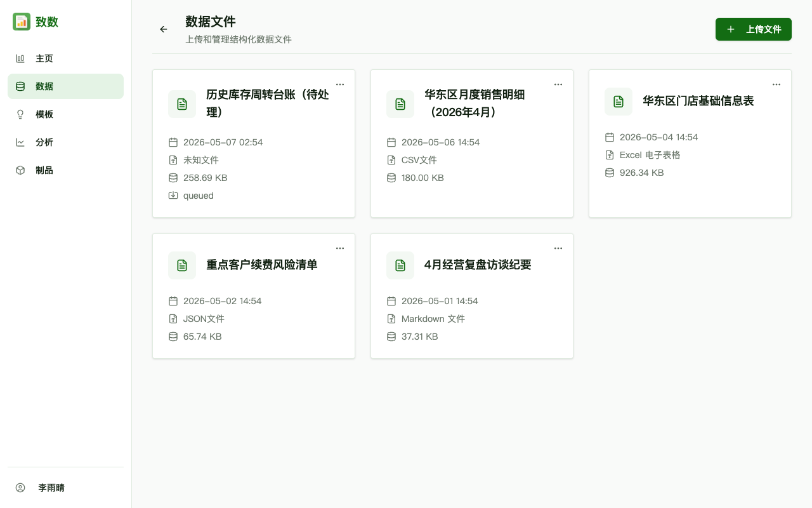This screenshot has width=812, height=508.
Task: Click file icon of 华东区月度销售明细 card
Action: (400, 104)
